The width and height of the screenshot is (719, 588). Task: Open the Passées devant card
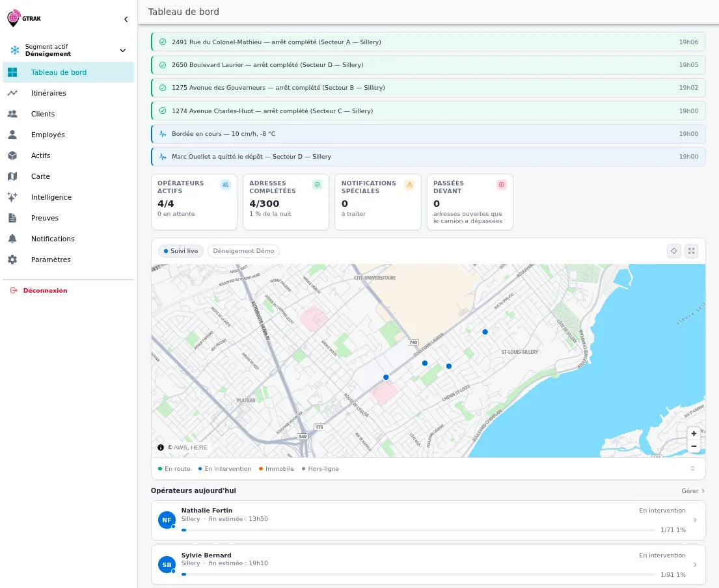(470, 202)
